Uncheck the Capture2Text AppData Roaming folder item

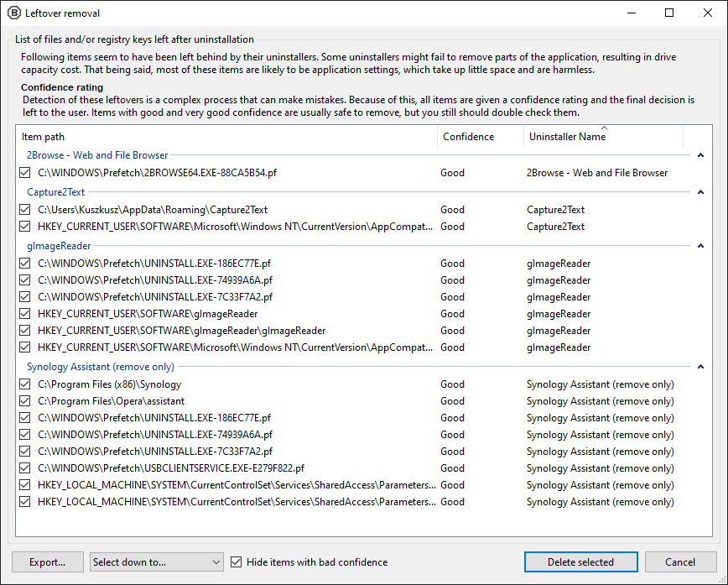click(x=25, y=210)
